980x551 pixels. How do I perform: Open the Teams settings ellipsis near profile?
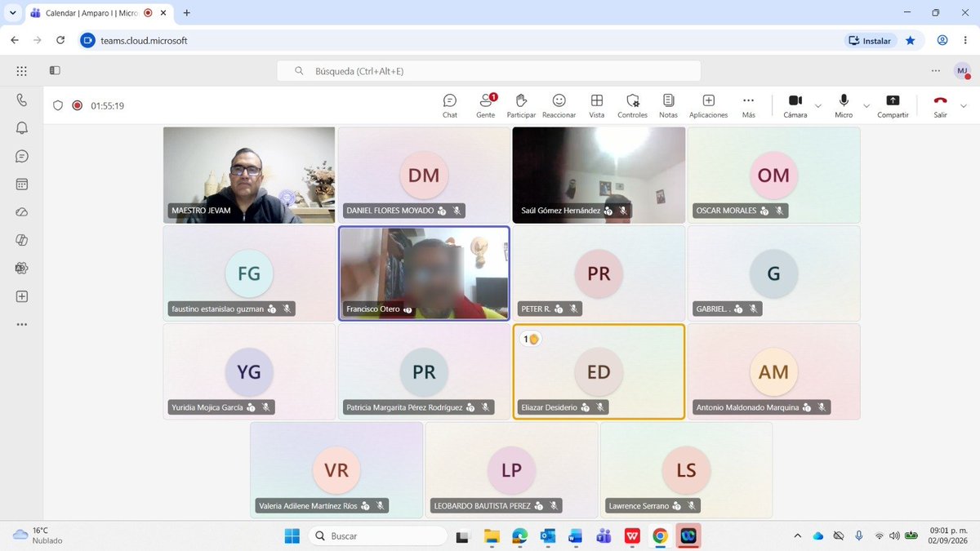coord(935,71)
